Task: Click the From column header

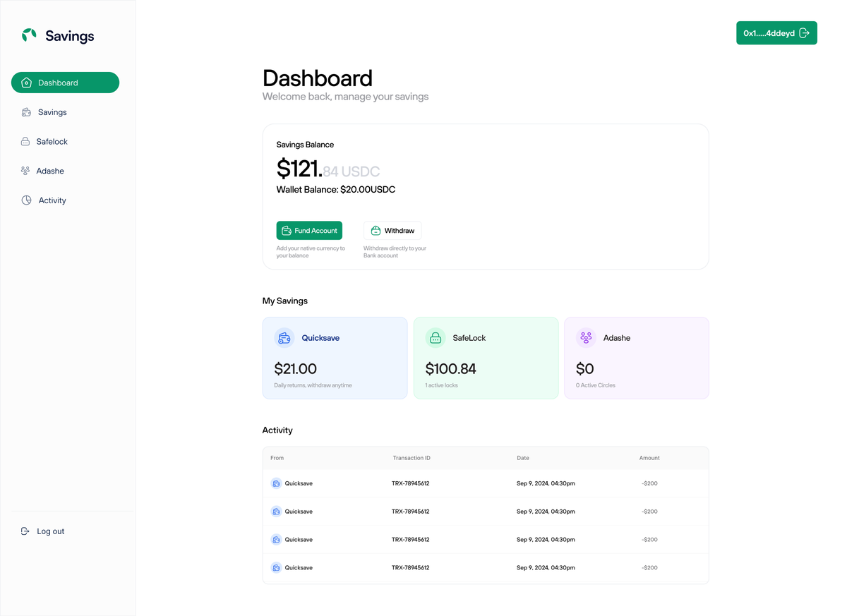Action: [277, 458]
